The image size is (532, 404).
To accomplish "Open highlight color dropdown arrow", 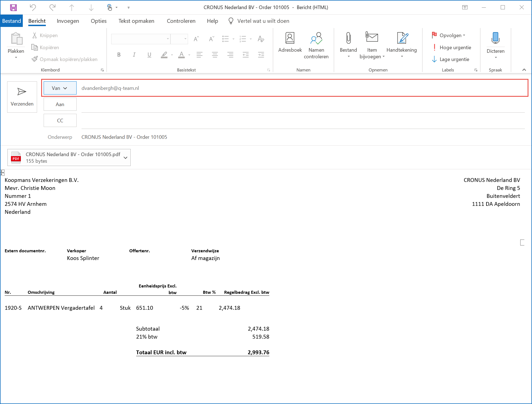I will 172,55.
